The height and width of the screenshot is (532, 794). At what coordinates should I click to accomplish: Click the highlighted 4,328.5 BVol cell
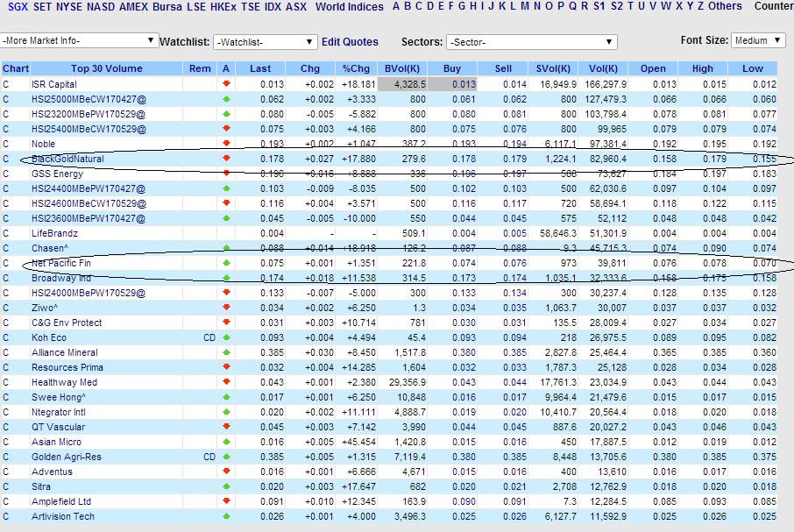pyautogui.click(x=402, y=84)
